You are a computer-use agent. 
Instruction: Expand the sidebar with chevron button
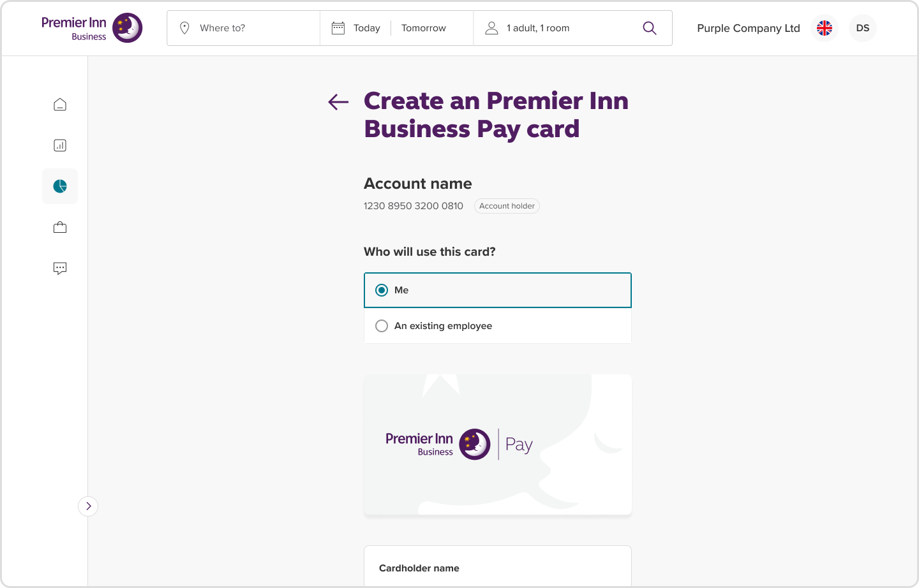pyautogui.click(x=88, y=506)
